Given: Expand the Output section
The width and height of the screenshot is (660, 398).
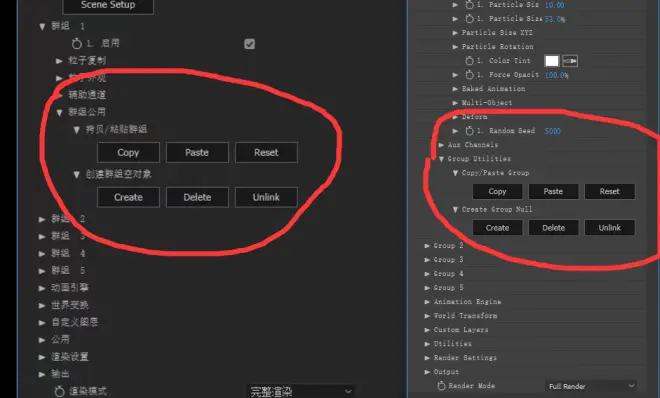Looking at the screenshot, I should pos(427,372).
